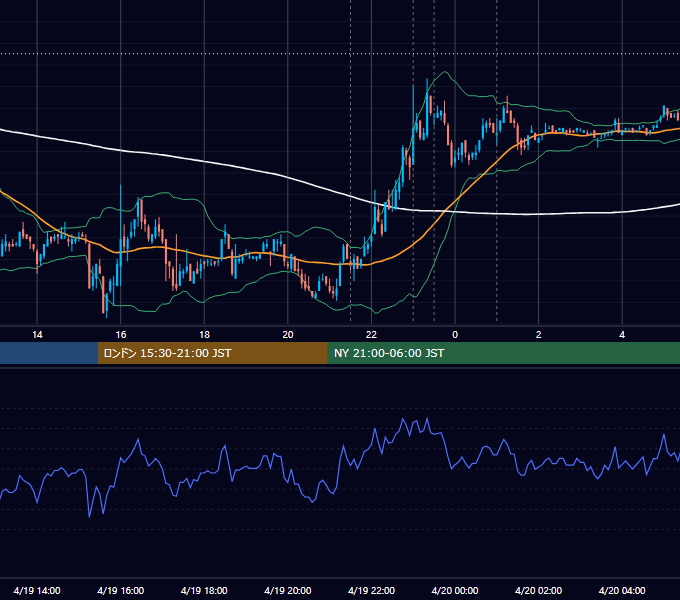Click the 4 hour axis label

(622, 335)
